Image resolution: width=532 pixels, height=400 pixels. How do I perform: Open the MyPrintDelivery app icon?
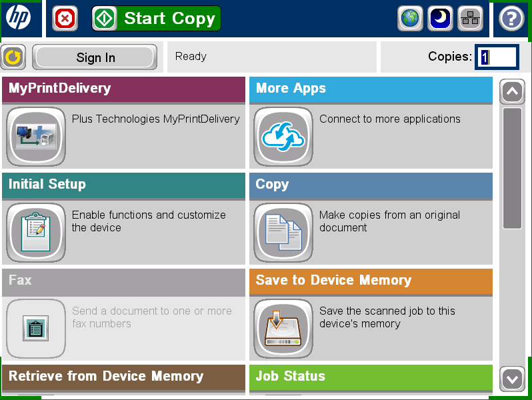(x=36, y=137)
